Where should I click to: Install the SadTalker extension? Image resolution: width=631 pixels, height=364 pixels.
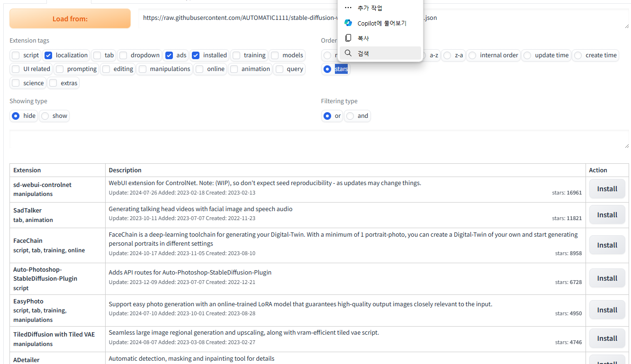point(607,215)
